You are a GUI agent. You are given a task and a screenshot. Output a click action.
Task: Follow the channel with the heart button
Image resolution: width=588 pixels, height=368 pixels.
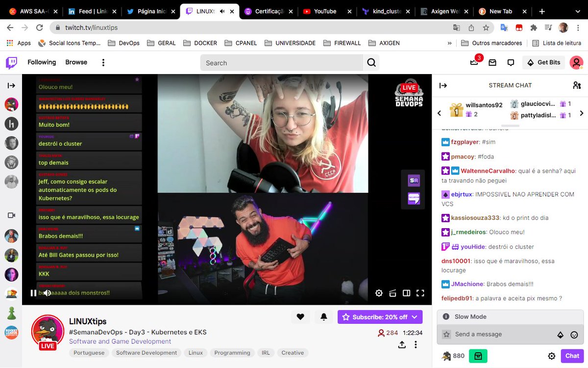tap(300, 317)
